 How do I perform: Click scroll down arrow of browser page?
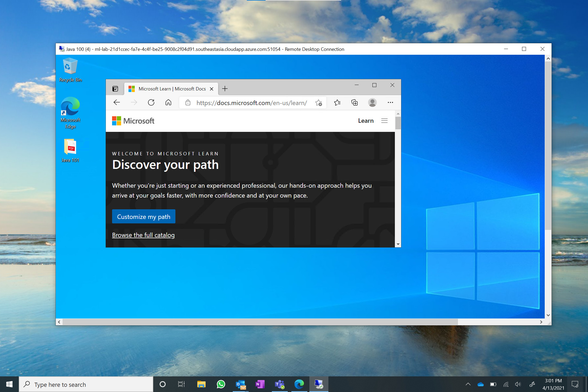[x=398, y=244]
